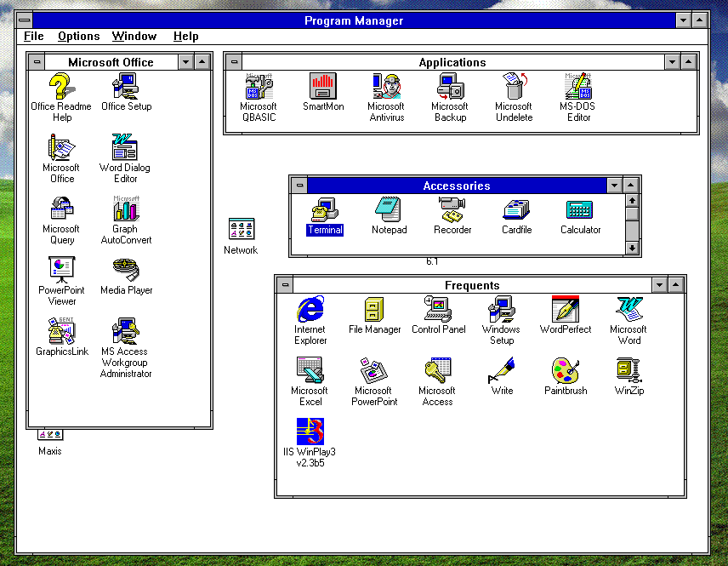Select Microsoft PowerPoint in Frequents
The width and height of the screenshot is (728, 566).
click(374, 371)
